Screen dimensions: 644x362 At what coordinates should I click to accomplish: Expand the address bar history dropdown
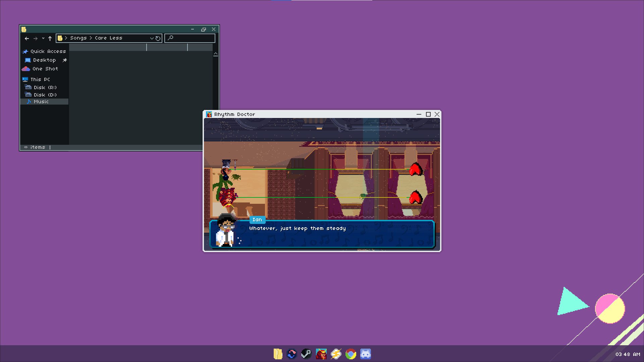pyautogui.click(x=152, y=38)
